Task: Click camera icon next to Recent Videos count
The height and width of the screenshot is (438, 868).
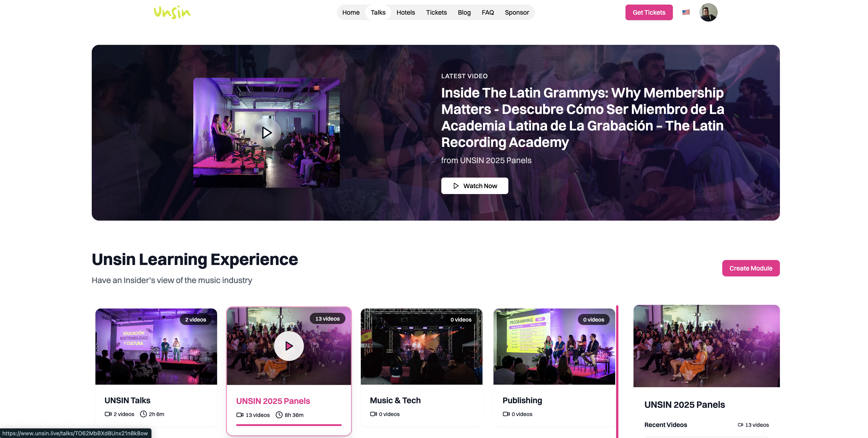Action: coord(740,425)
